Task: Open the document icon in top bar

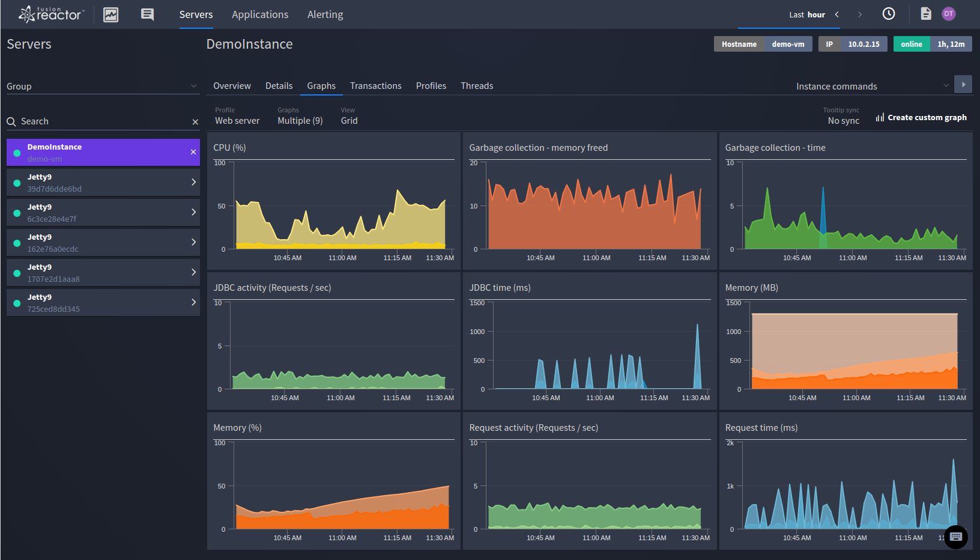Action: [925, 14]
